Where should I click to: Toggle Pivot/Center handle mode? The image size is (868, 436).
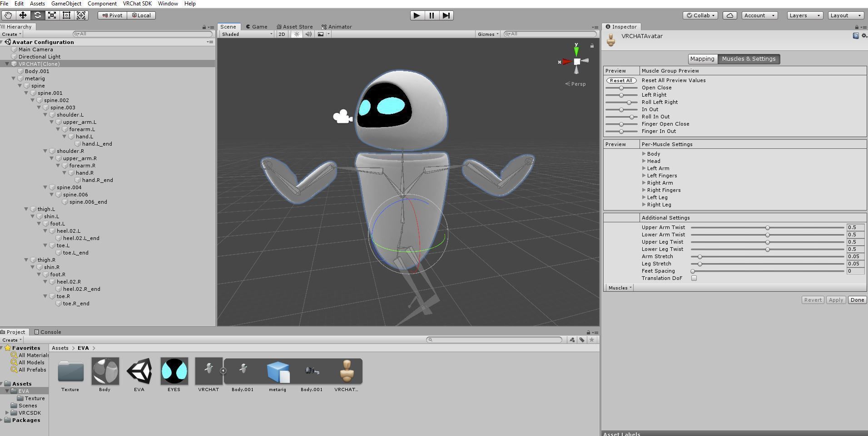click(x=112, y=15)
